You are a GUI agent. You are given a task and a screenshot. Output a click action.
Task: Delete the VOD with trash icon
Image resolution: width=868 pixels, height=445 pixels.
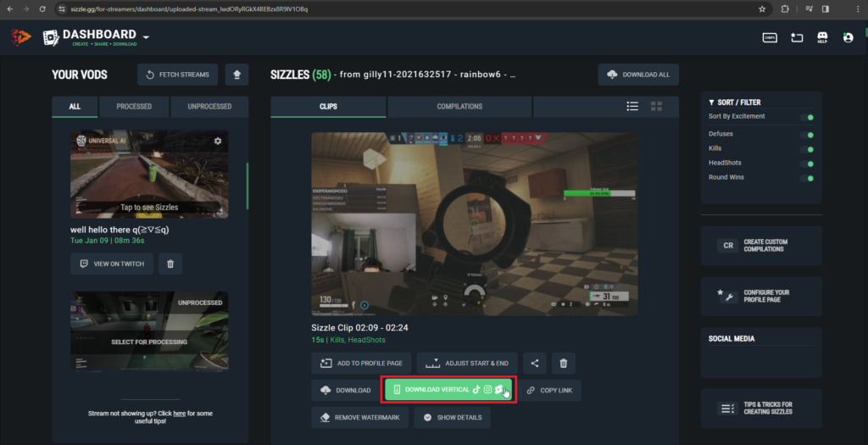(170, 264)
